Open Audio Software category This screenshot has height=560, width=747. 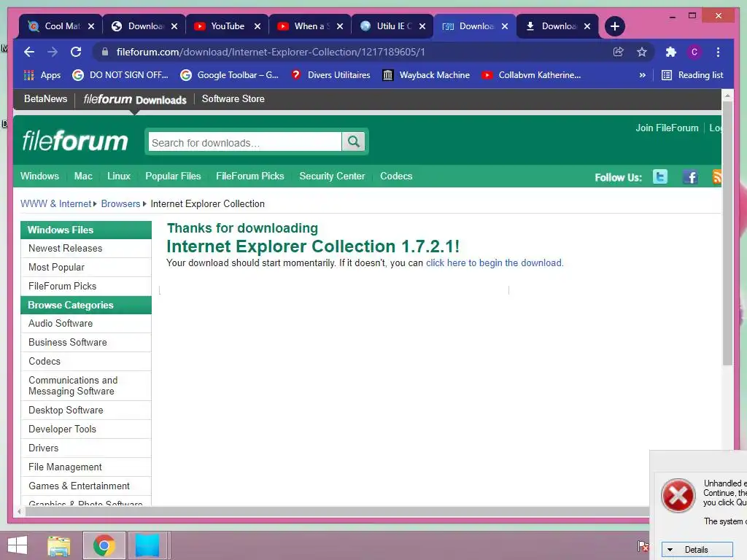pyautogui.click(x=86, y=323)
